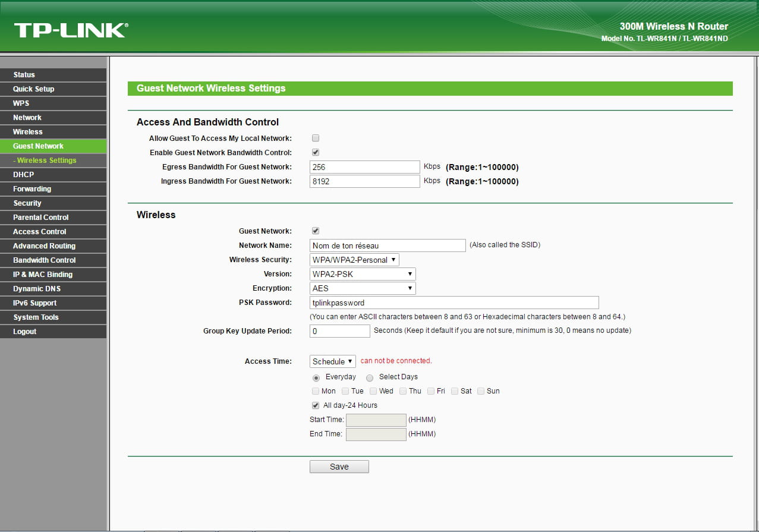The image size is (759, 532).
Task: Uncheck Enable Guest Network Bandwidth Control
Action: (x=316, y=153)
